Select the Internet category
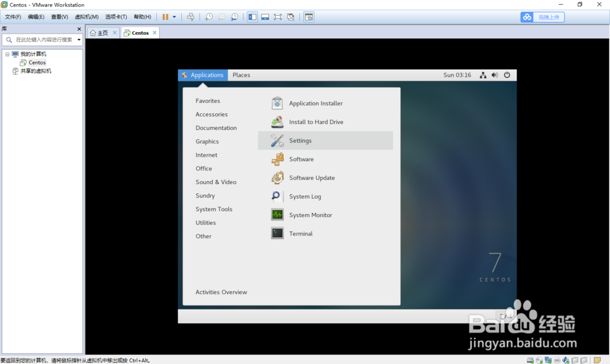610x364 pixels. (x=206, y=155)
